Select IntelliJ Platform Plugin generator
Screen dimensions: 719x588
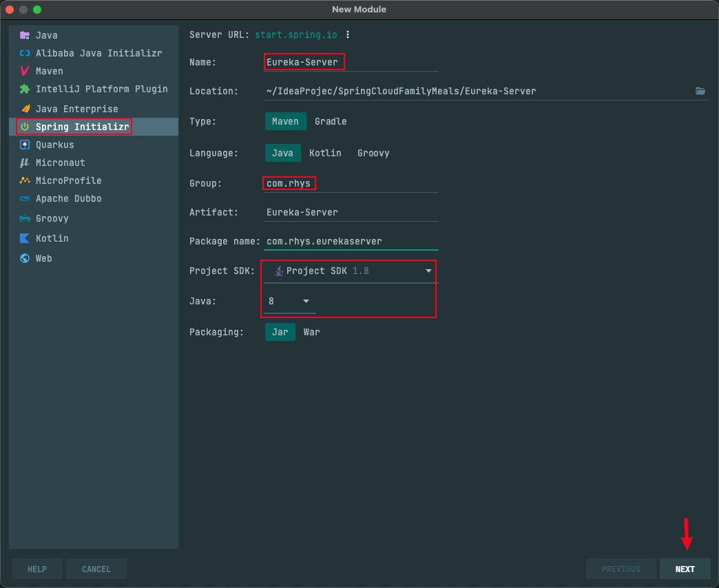pyautogui.click(x=94, y=89)
